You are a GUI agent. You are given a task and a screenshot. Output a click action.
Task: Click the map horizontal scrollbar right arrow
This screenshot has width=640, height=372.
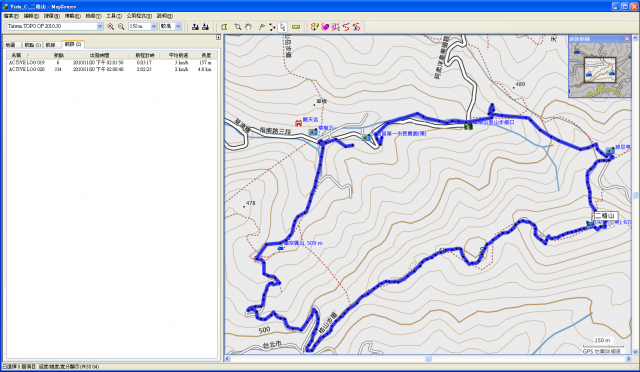click(x=628, y=359)
